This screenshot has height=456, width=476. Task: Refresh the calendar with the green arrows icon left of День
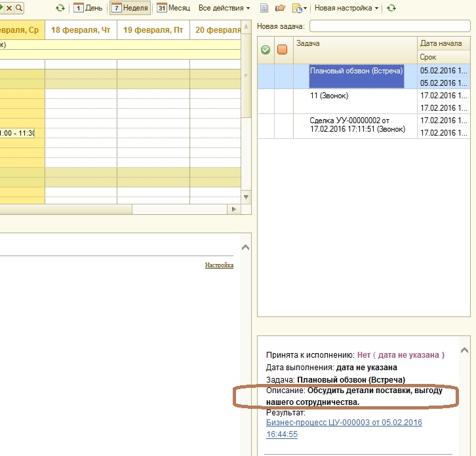click(60, 9)
